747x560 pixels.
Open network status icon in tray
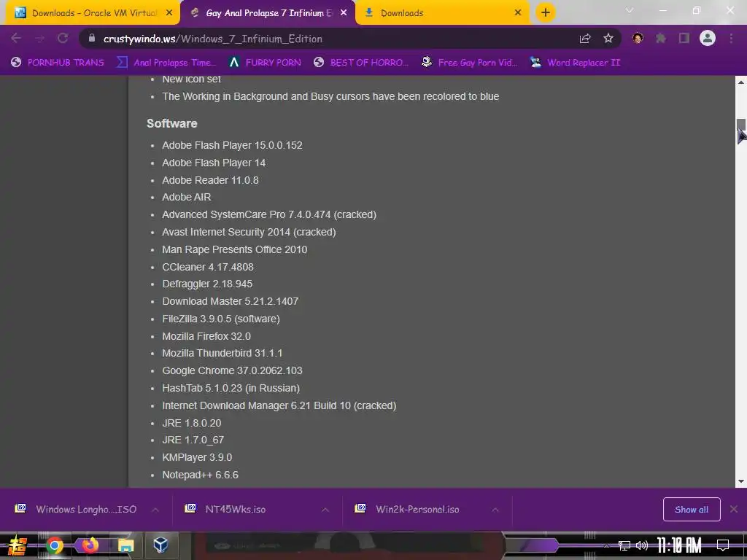click(x=624, y=545)
